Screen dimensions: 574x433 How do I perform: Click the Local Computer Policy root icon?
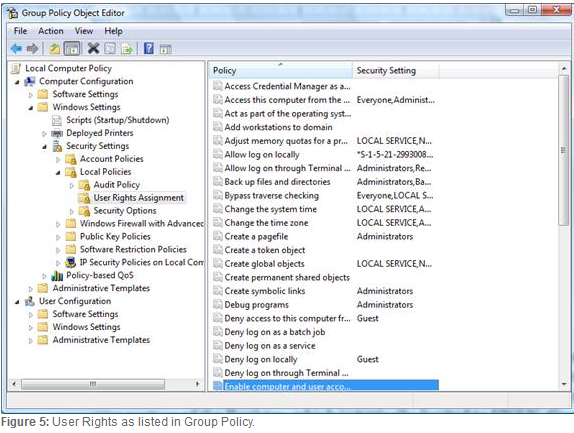coord(16,68)
